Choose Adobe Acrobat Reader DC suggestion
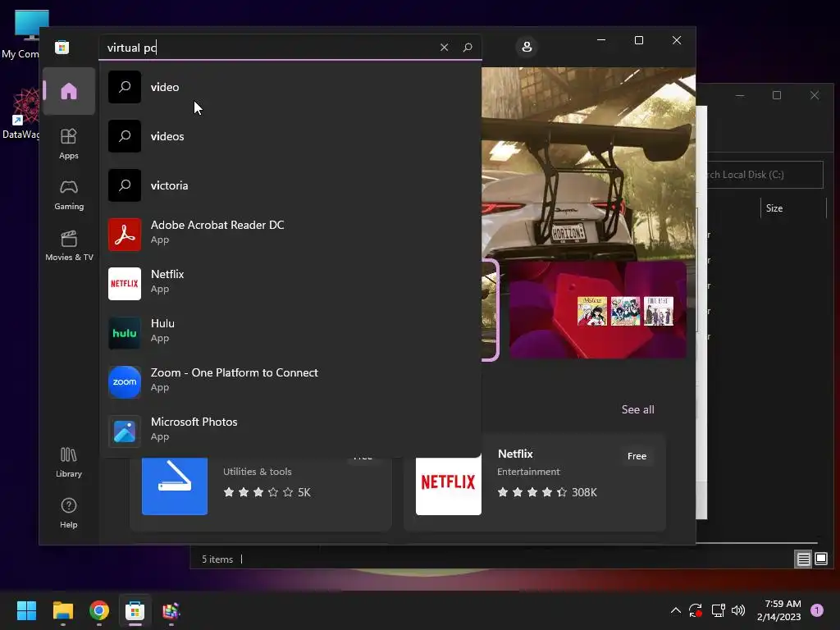The image size is (840, 630). tap(290, 234)
